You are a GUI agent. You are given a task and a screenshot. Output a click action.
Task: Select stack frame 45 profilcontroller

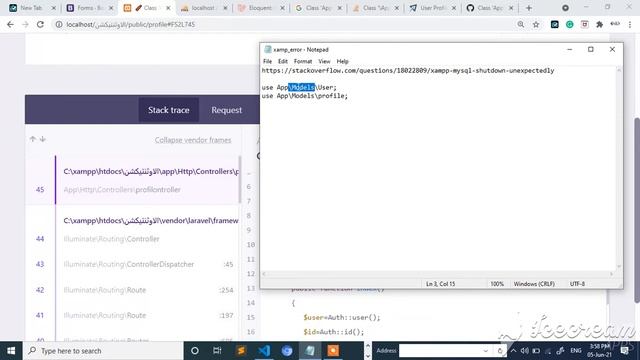[133, 180]
